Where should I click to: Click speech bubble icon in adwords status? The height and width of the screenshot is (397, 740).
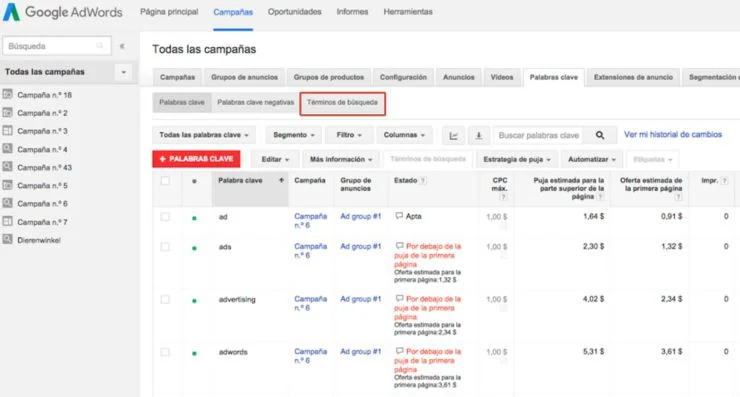pos(399,351)
